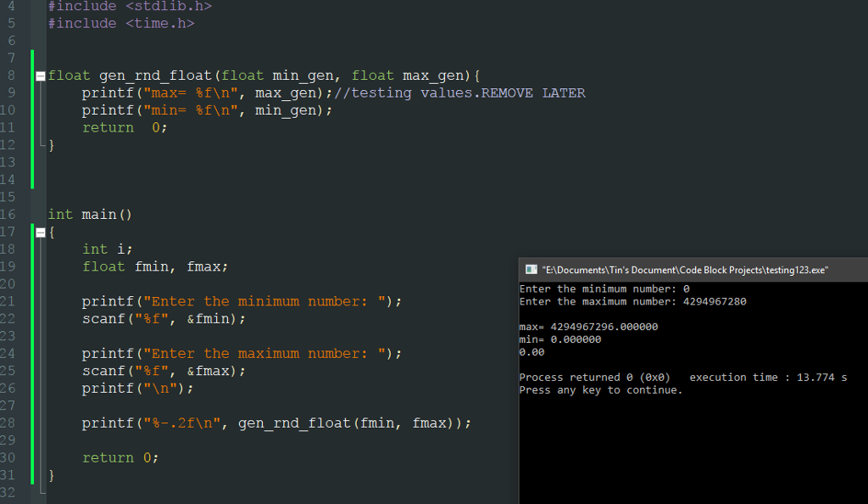Place cursor inside the scanf fmax statement
This screenshot has height=504, width=868.
(x=161, y=371)
